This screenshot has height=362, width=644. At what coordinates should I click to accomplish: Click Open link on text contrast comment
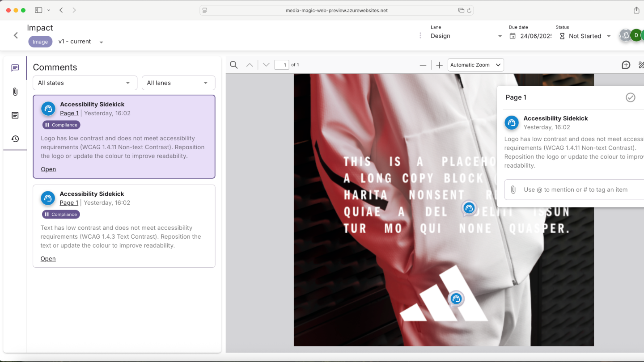tap(48, 259)
